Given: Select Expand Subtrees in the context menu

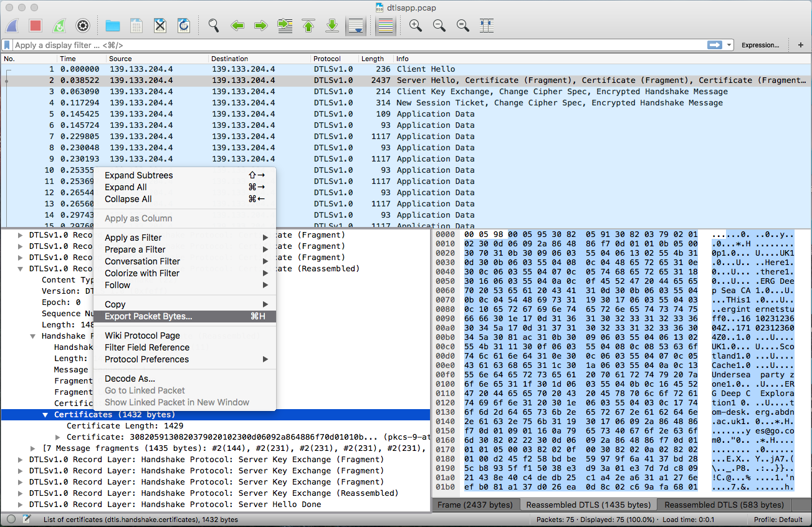Looking at the screenshot, I should pyautogui.click(x=139, y=175).
